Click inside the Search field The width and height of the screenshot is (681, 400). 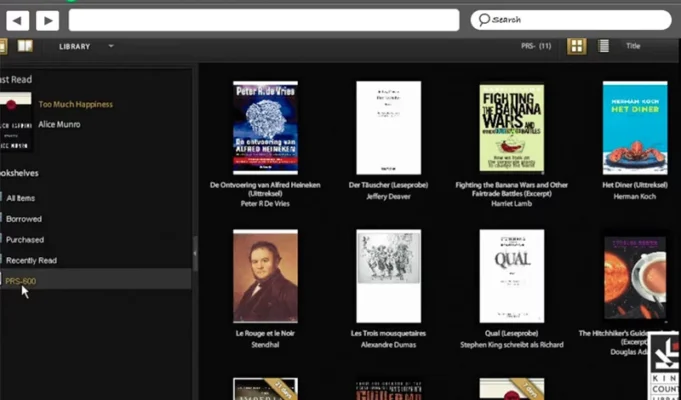pos(570,20)
